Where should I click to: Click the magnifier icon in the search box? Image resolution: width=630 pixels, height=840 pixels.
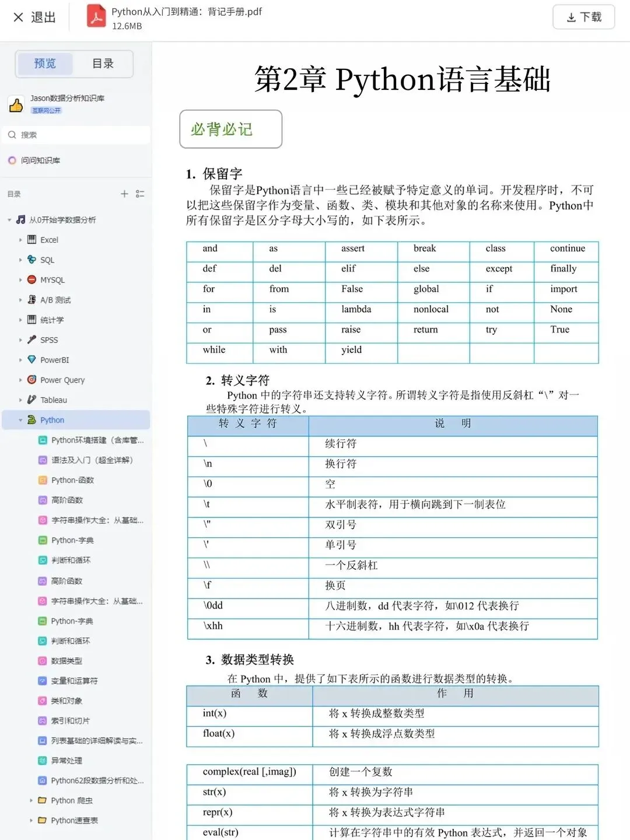[x=12, y=135]
